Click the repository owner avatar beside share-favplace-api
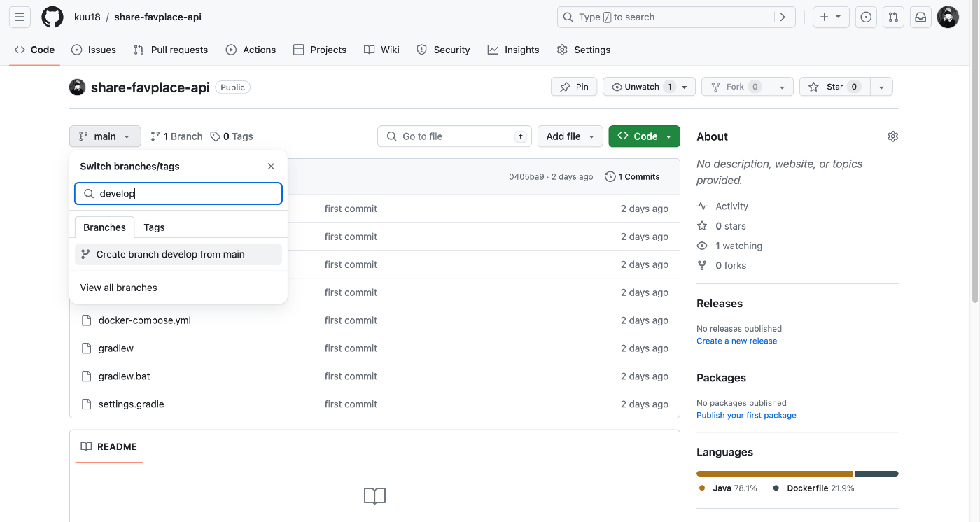980x522 pixels. point(77,87)
